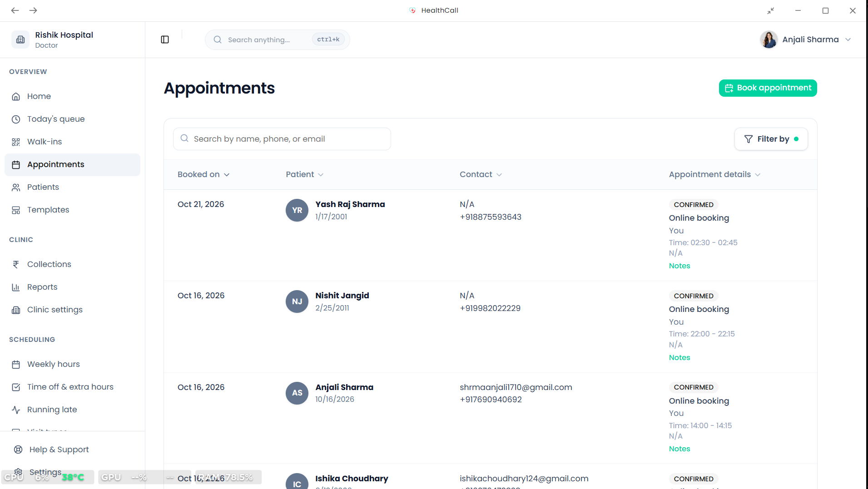Open the Running late page
The image size is (868, 489).
(72, 410)
